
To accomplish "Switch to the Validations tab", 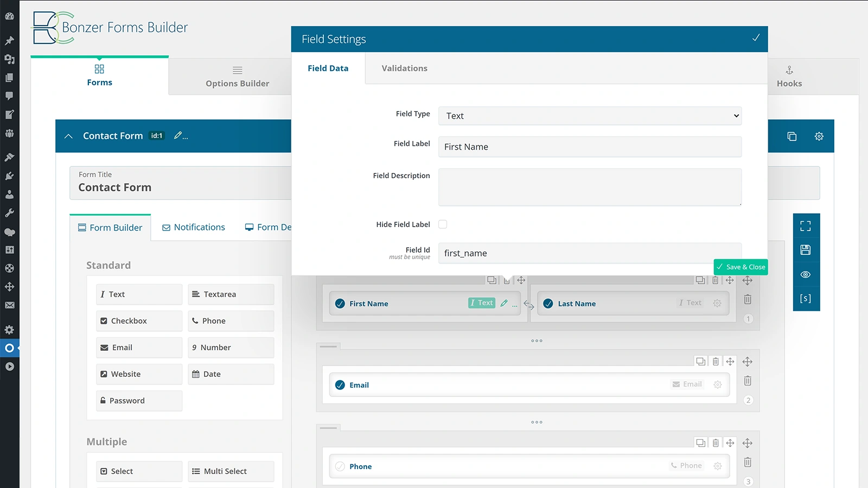I will (x=404, y=68).
